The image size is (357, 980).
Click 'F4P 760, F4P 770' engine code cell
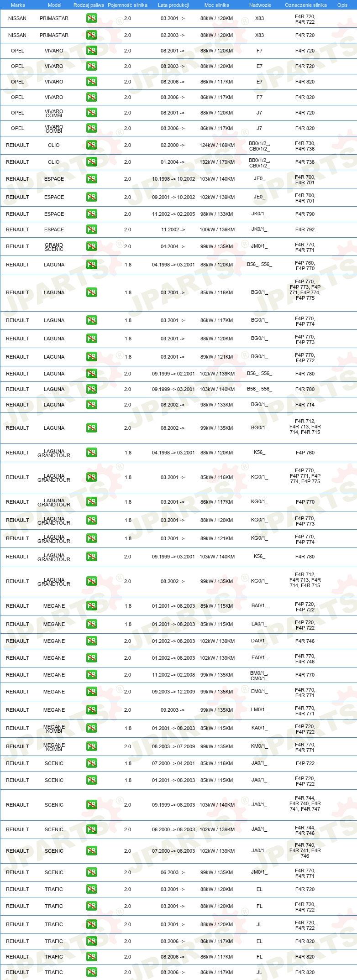305,266
